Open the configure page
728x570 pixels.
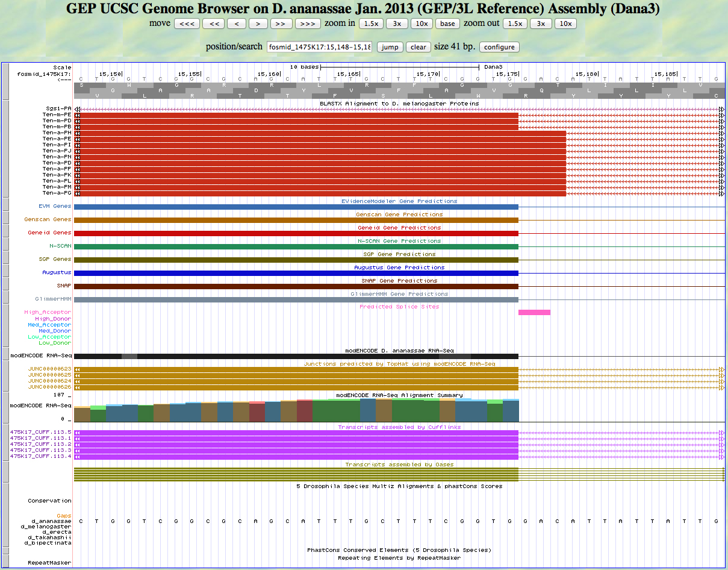pyautogui.click(x=499, y=47)
